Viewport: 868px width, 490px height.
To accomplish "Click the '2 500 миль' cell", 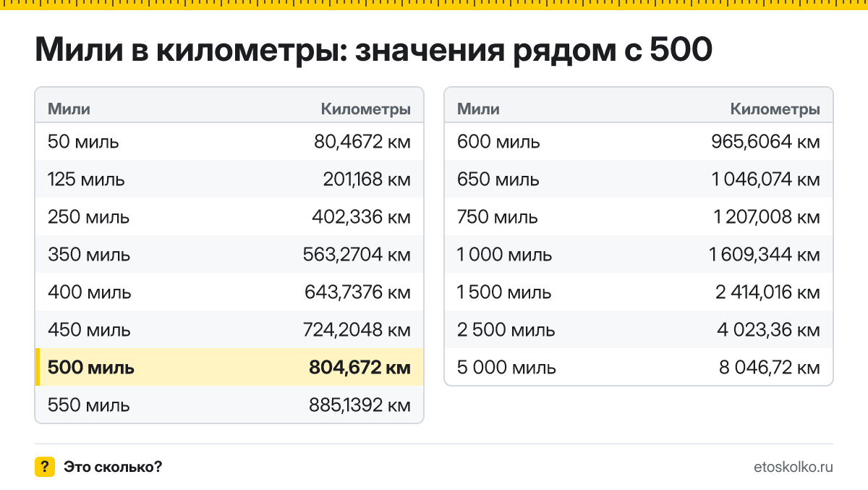I will coord(506,329).
